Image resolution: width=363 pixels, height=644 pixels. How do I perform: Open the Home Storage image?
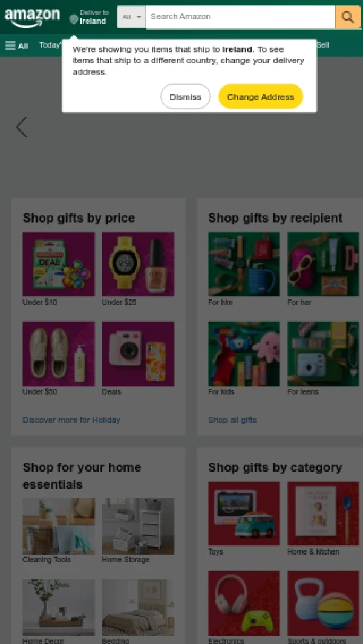point(138,526)
